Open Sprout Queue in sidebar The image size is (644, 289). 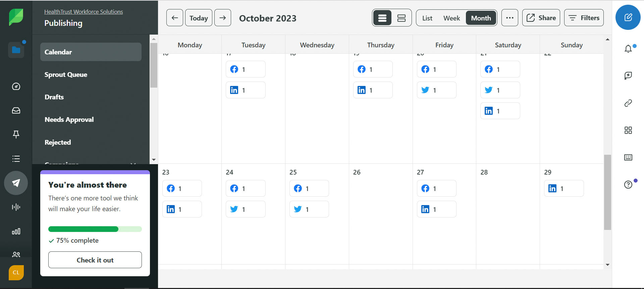(x=66, y=75)
